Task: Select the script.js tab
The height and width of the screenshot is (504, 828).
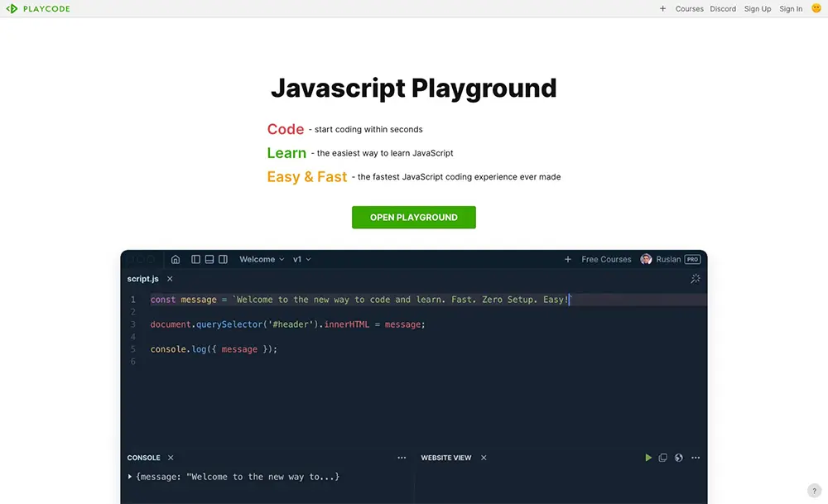Action: tap(142, 279)
